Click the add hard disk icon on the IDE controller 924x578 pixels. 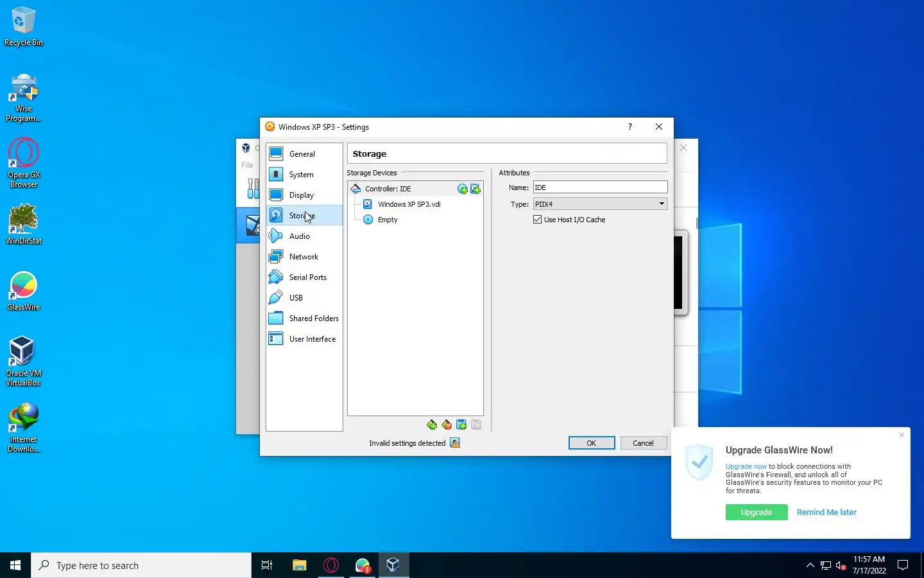(x=475, y=189)
